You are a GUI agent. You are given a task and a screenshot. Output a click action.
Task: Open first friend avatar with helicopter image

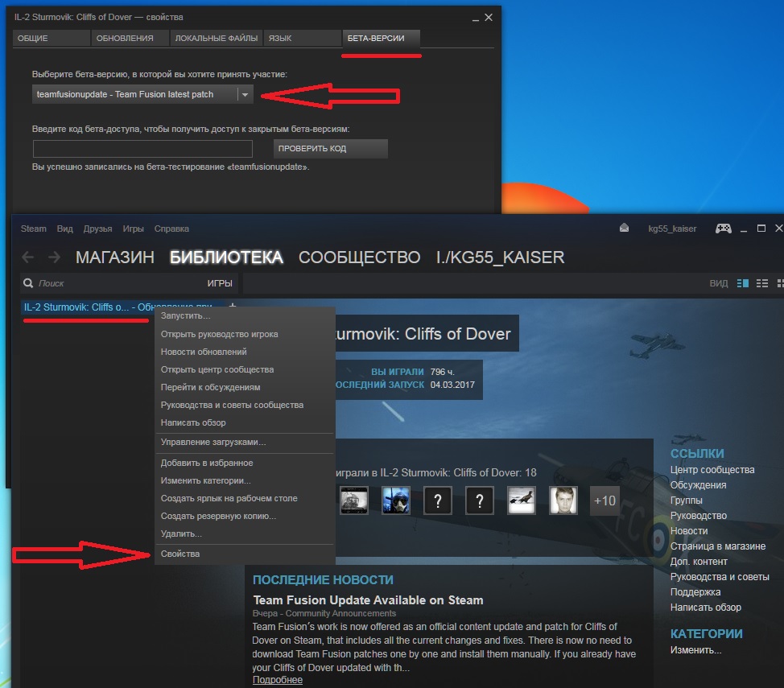[354, 500]
